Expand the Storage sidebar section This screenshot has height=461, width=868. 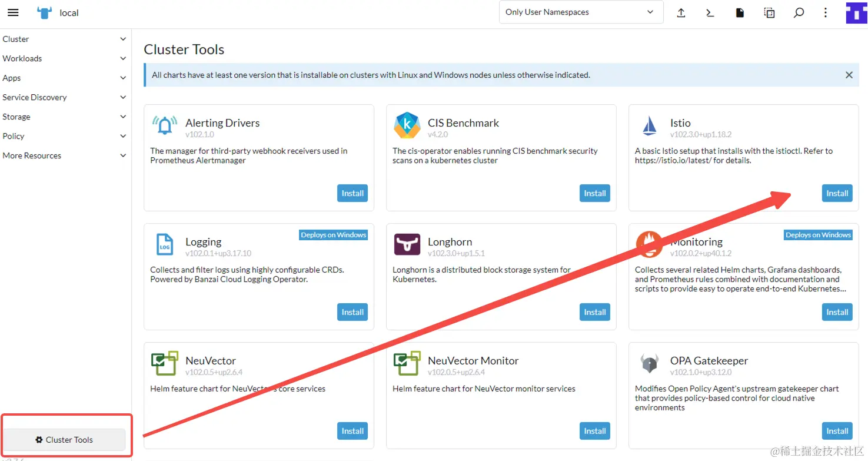coord(65,117)
